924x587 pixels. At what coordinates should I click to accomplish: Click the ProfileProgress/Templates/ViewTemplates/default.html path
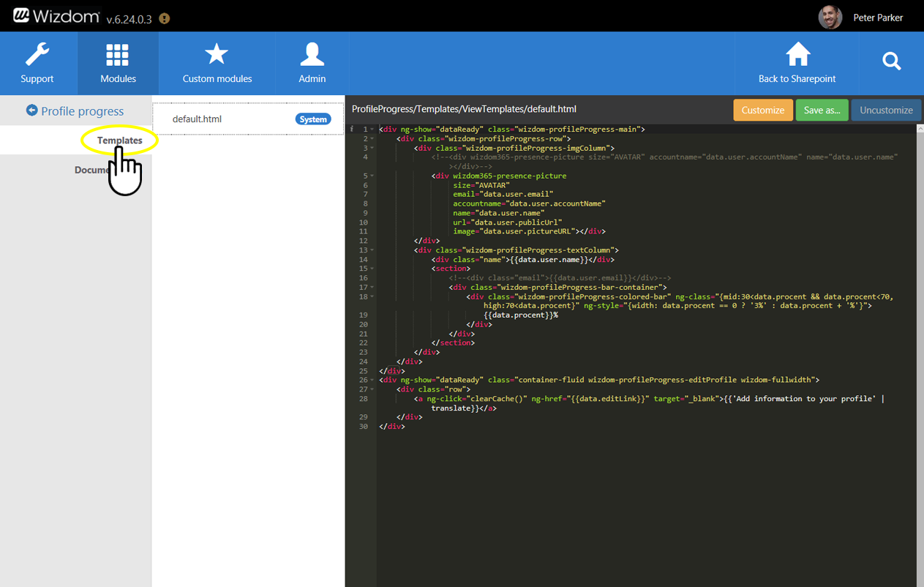coord(464,109)
